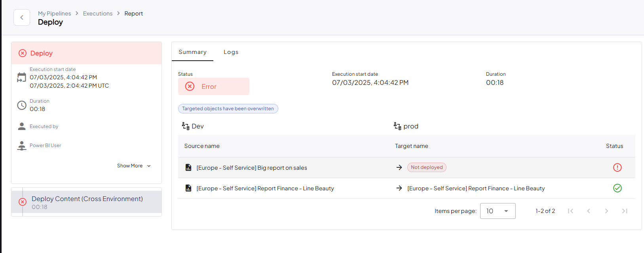Go to previous page of results
Viewport: 644px width, 253px height.
tap(589, 211)
